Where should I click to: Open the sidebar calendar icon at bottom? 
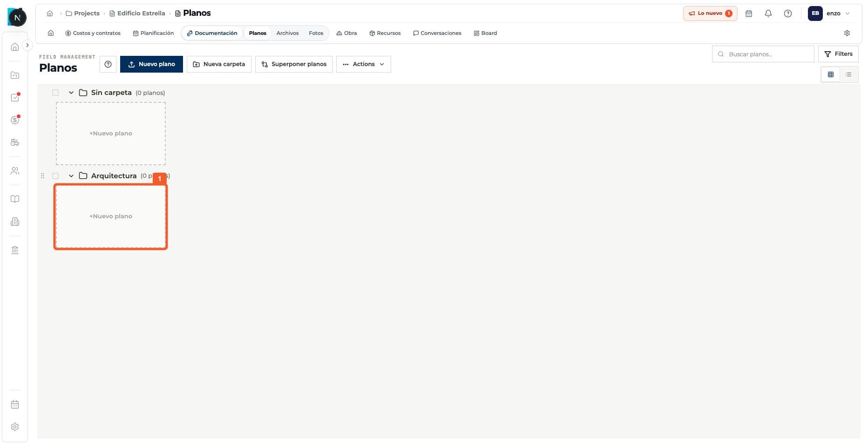click(x=15, y=404)
